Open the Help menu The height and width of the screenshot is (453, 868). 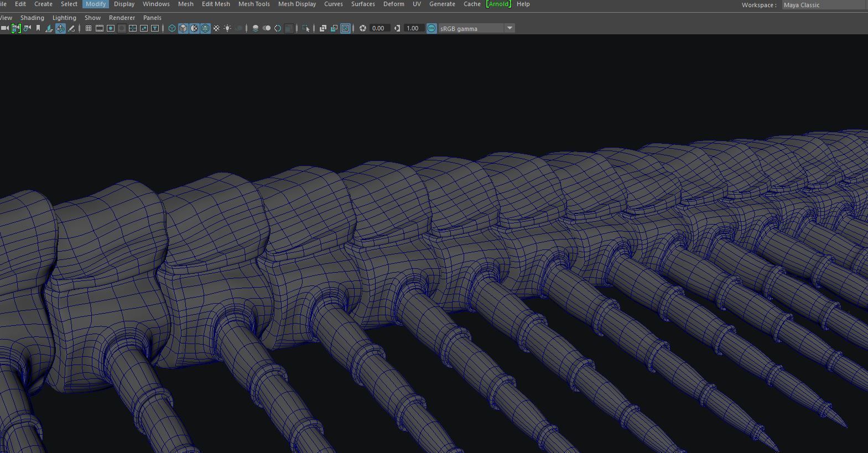523,4
